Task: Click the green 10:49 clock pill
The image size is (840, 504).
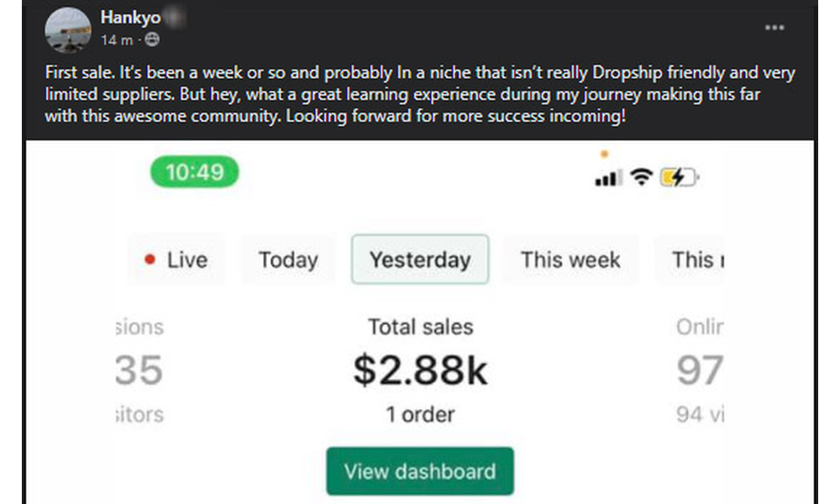Action: pyautogui.click(x=193, y=172)
